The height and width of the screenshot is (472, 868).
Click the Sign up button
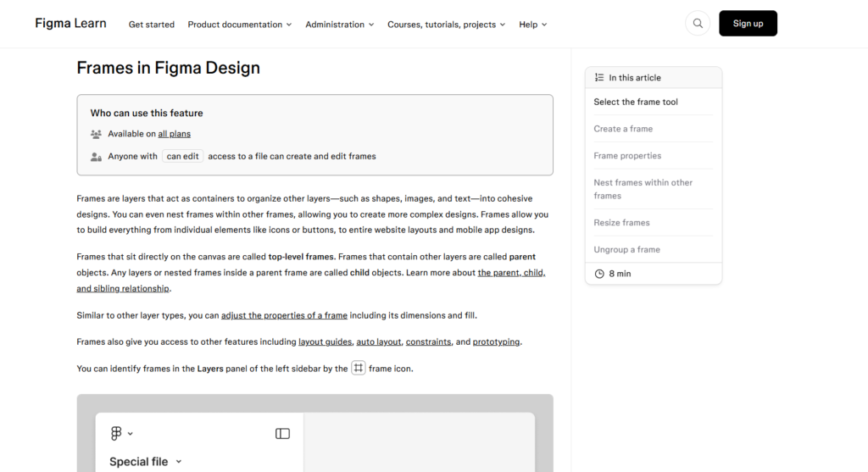(x=748, y=23)
